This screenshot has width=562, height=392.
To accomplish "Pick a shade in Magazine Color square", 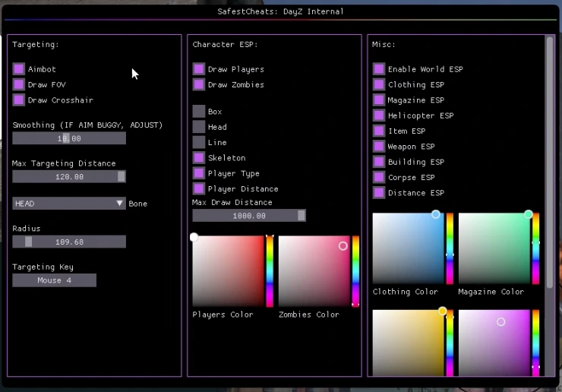I will point(494,248).
